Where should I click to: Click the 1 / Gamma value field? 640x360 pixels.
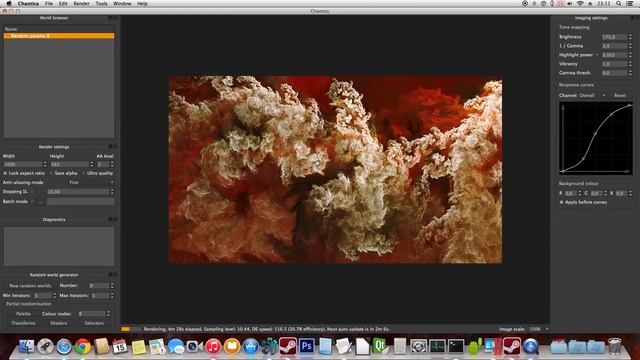click(x=614, y=46)
